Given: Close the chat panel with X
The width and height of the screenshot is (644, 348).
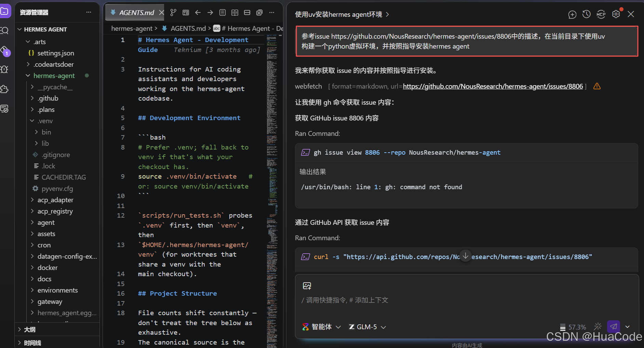Looking at the screenshot, I should pos(631,14).
